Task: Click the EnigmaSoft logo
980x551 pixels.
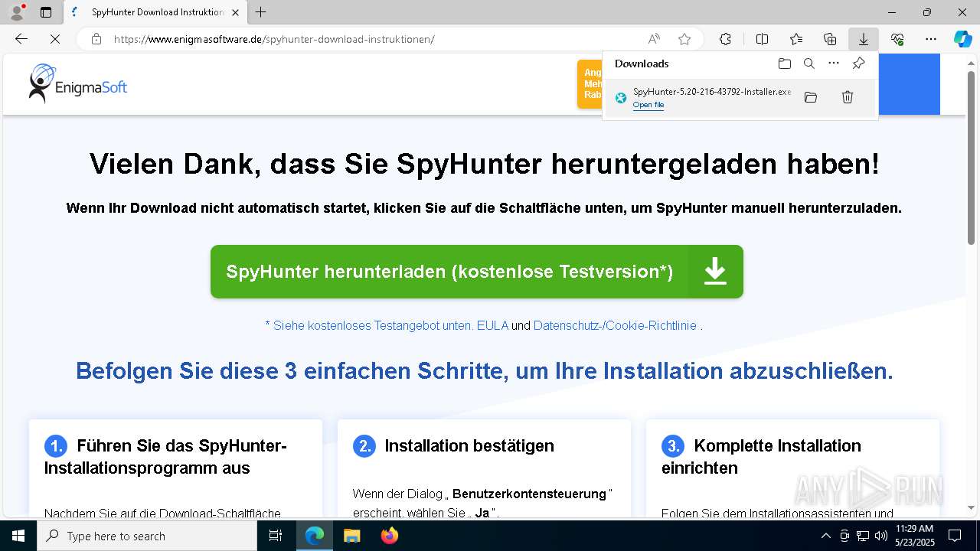Action: [77, 83]
